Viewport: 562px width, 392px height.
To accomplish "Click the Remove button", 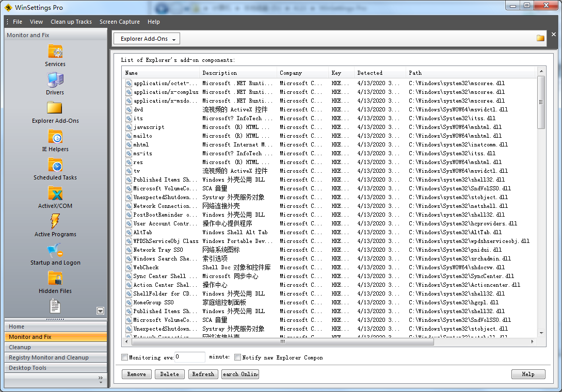I will (x=137, y=374).
